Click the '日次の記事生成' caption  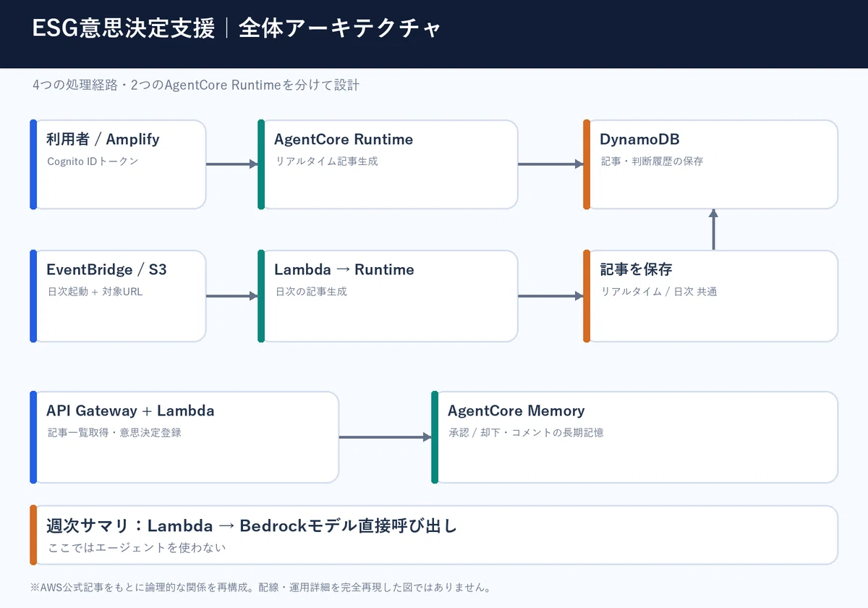[311, 291]
